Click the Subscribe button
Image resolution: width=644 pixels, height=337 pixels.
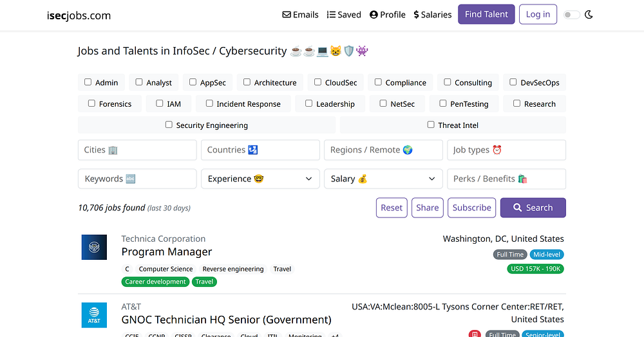tap(471, 208)
